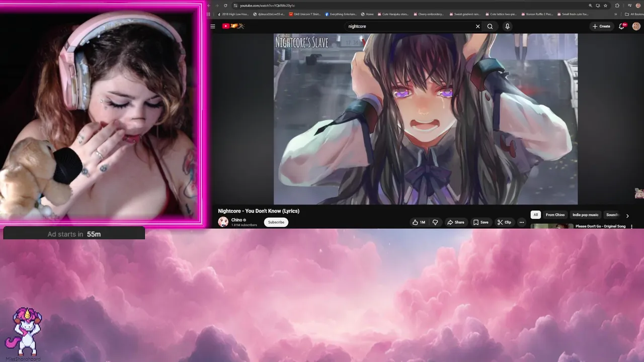The width and height of the screenshot is (644, 362).
Task: Dislike the Nightcore video
Action: coord(435,222)
